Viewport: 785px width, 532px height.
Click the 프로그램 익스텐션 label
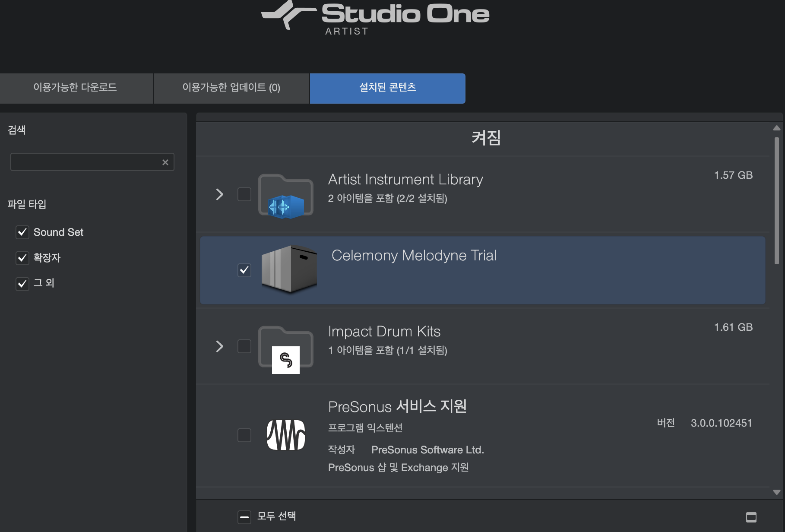point(365,428)
